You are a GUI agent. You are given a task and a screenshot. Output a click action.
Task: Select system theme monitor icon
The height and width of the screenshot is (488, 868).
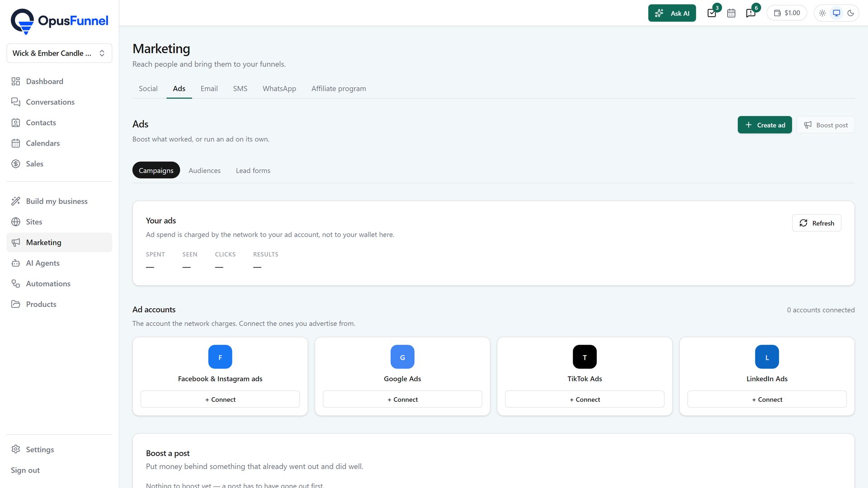pyautogui.click(x=836, y=13)
